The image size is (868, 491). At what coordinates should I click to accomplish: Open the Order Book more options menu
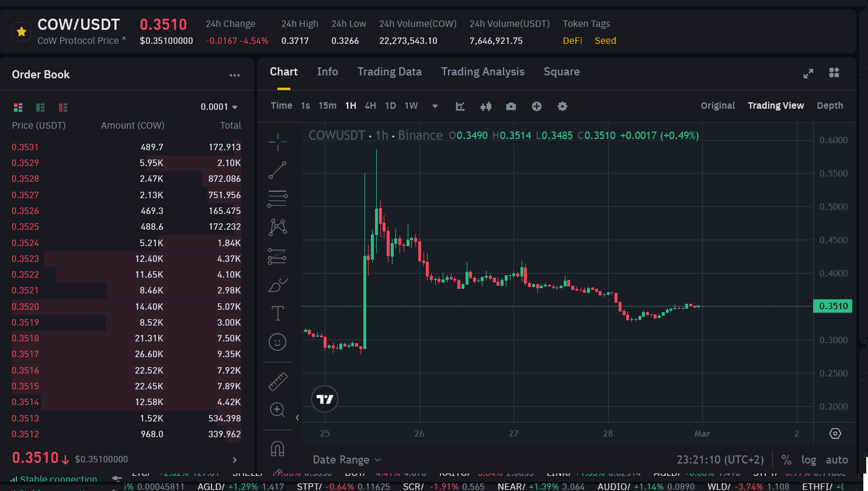[x=235, y=75]
